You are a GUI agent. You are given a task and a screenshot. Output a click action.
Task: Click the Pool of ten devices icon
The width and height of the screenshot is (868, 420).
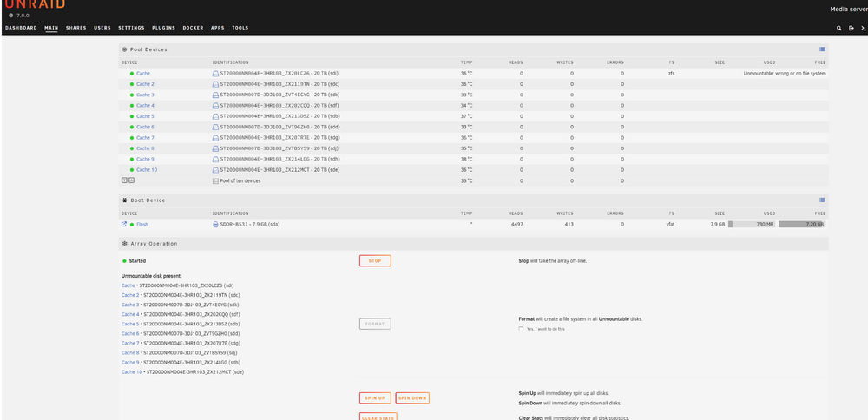(216, 181)
